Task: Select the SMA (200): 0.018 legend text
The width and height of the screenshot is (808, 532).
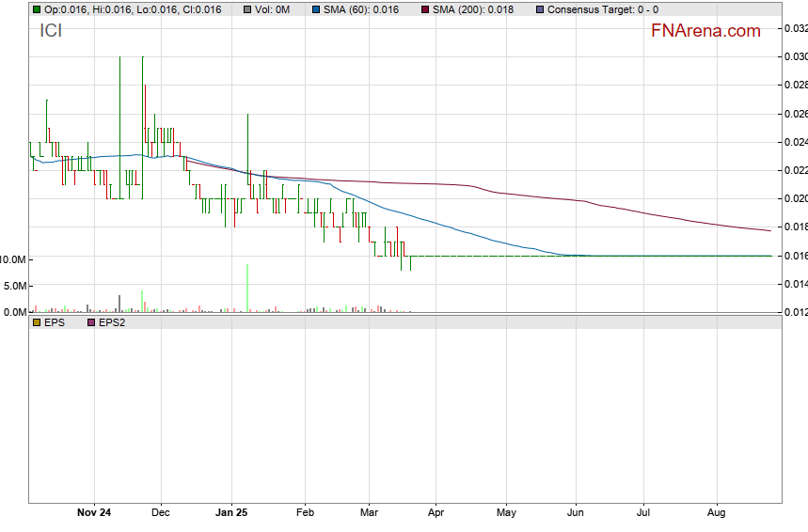Action: 473,9
